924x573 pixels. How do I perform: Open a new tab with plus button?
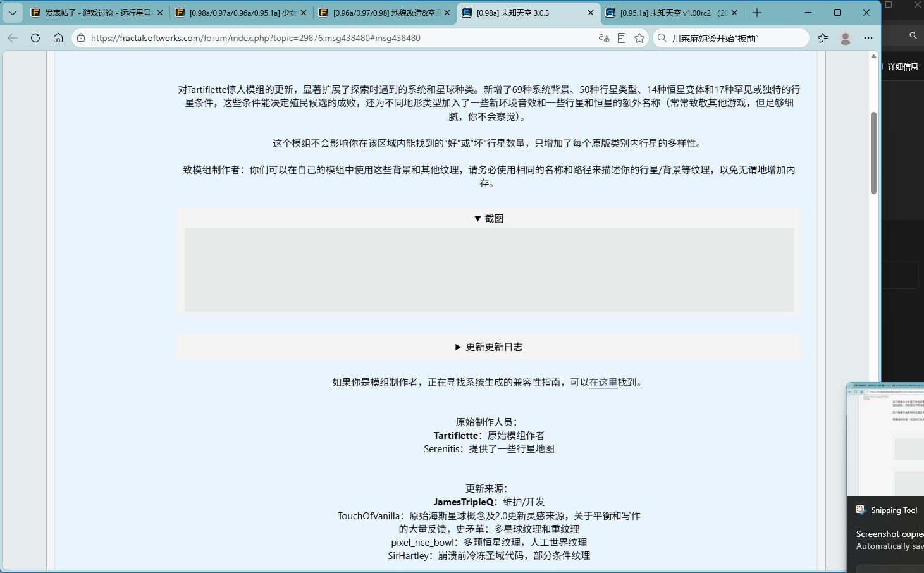tap(757, 13)
